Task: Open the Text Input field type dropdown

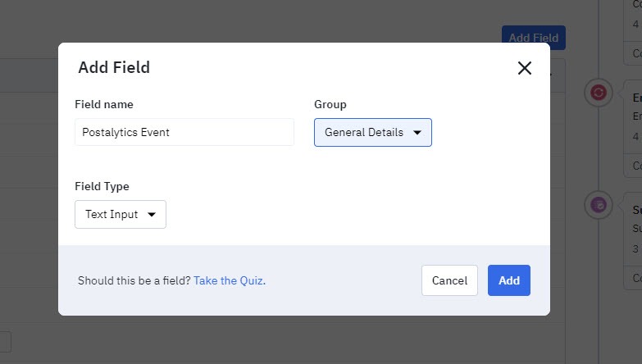Action: coord(121,214)
